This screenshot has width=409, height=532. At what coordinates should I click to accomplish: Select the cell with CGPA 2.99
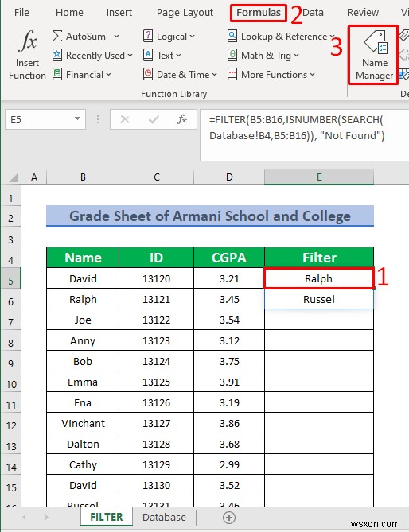[x=229, y=465]
